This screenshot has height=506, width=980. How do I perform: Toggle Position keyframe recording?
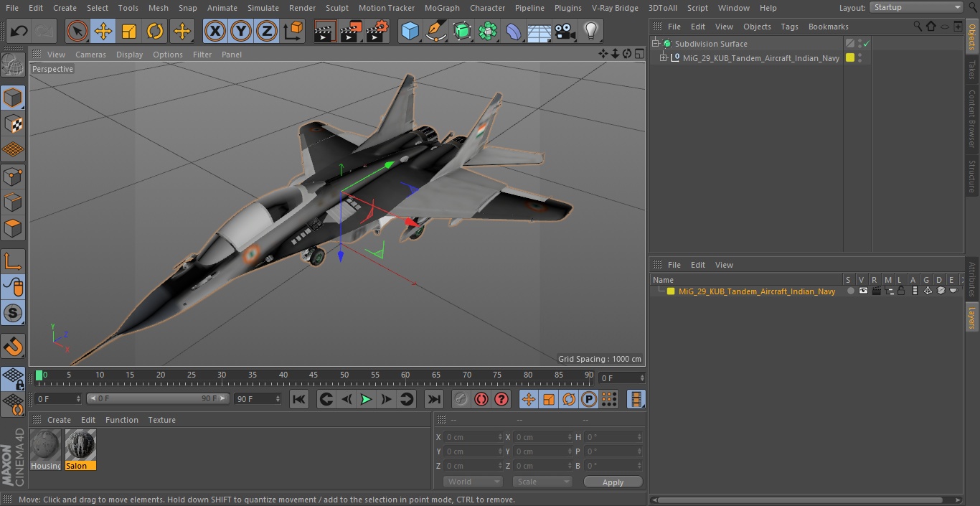pyautogui.click(x=529, y=399)
